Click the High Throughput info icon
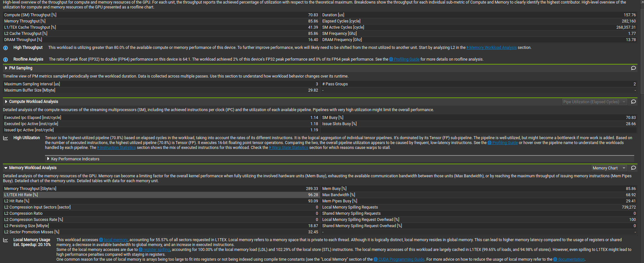The image size is (644, 263). coord(6,48)
